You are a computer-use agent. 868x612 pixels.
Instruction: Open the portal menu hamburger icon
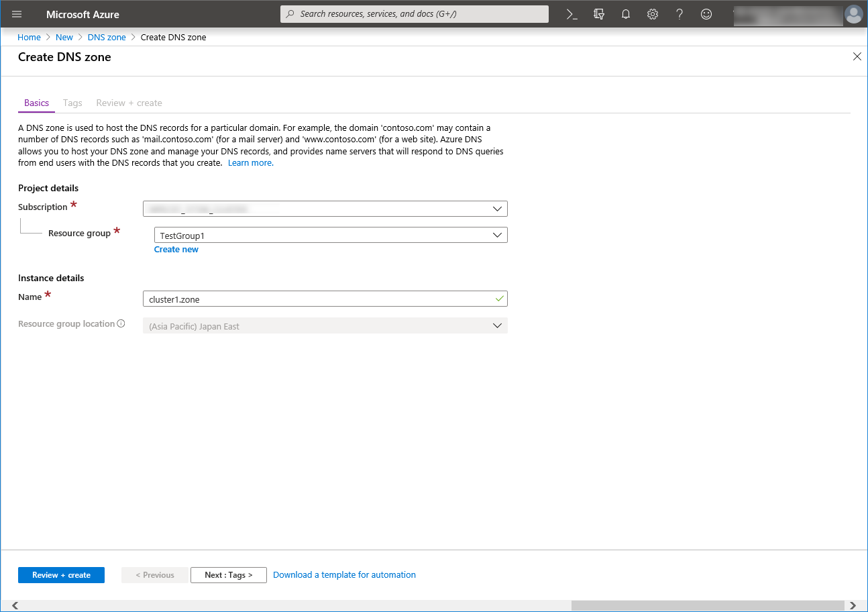[16, 14]
